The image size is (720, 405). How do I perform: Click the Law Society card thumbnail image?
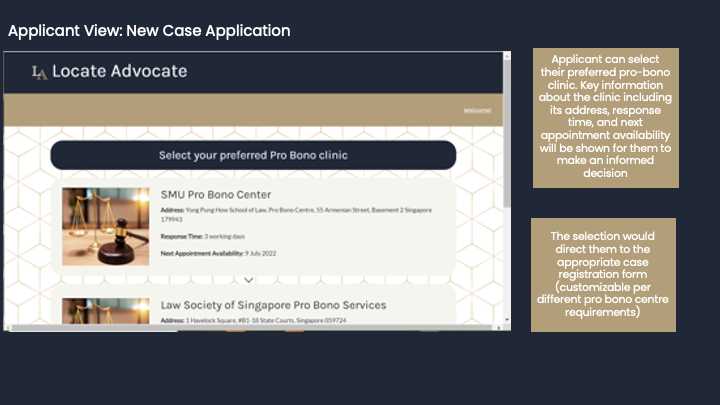(x=106, y=311)
